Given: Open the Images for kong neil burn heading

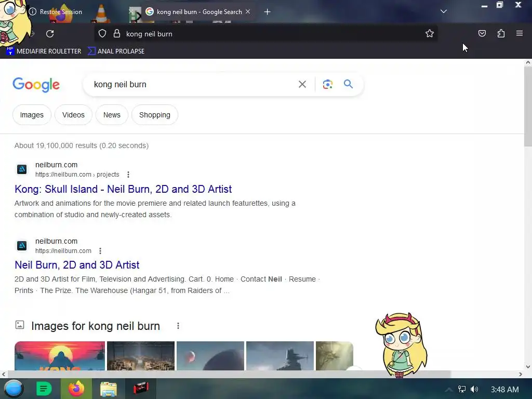Looking at the screenshot, I should (96, 326).
